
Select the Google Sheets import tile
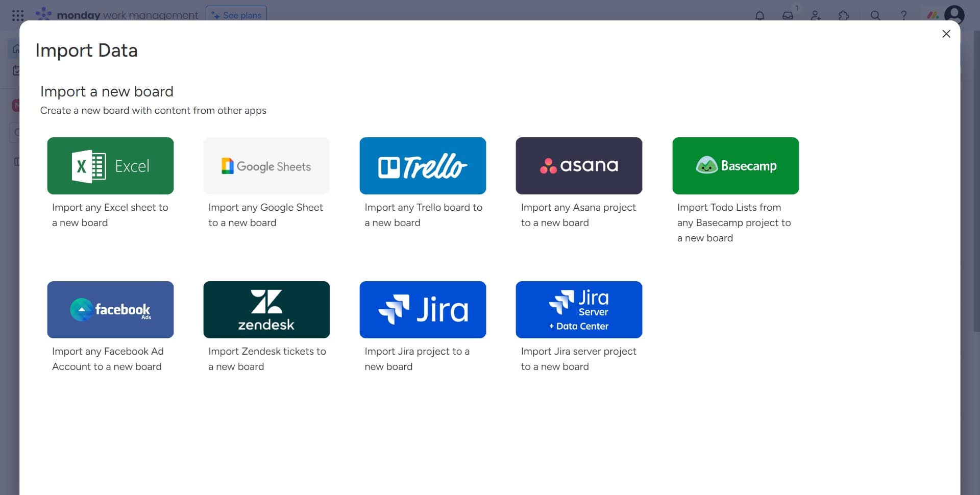click(266, 166)
